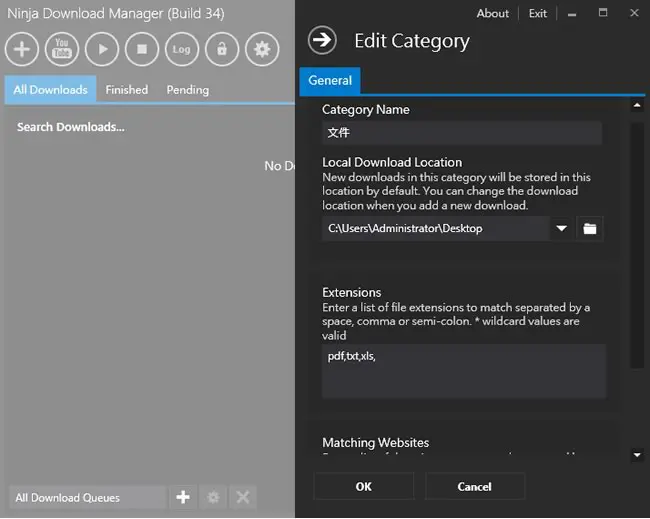Viewport: 650px width, 519px height.
Task: Cancel the category editing
Action: click(x=475, y=486)
